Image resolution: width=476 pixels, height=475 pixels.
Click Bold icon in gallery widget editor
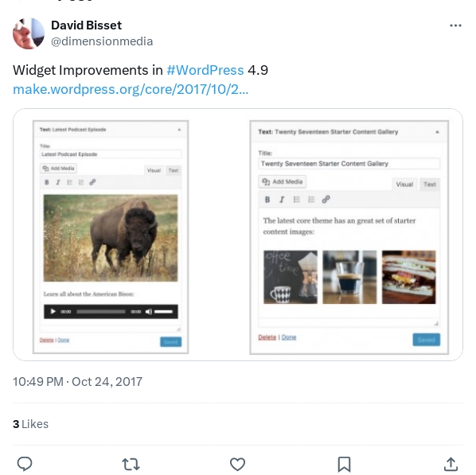[267, 200]
